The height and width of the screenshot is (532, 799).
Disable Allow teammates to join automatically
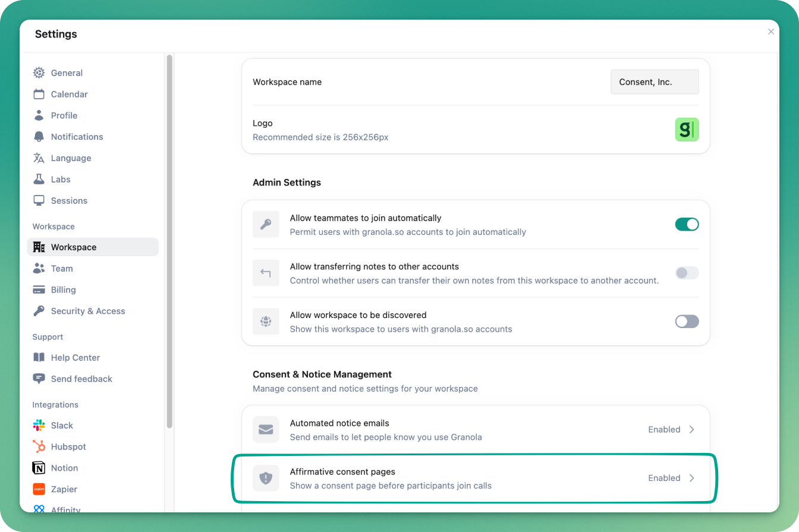tap(687, 225)
